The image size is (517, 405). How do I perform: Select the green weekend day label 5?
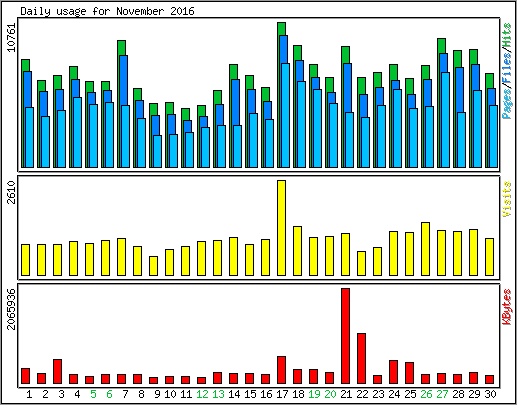point(93,394)
